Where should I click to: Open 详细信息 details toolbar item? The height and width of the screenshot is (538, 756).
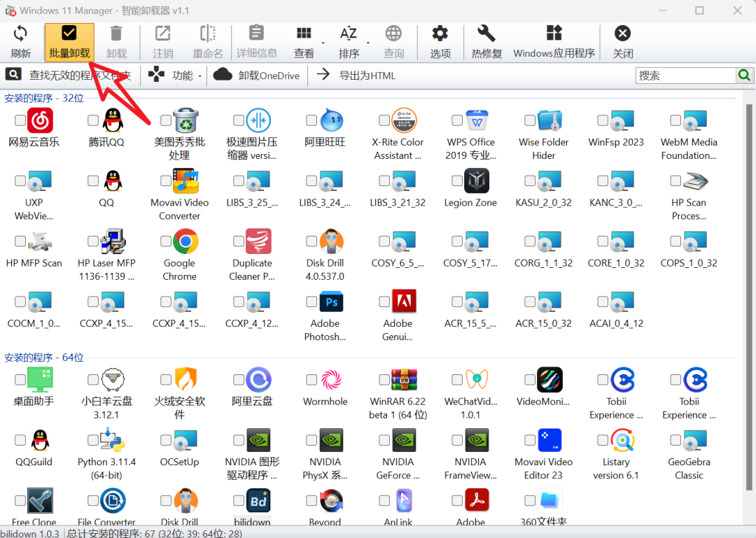(x=256, y=43)
